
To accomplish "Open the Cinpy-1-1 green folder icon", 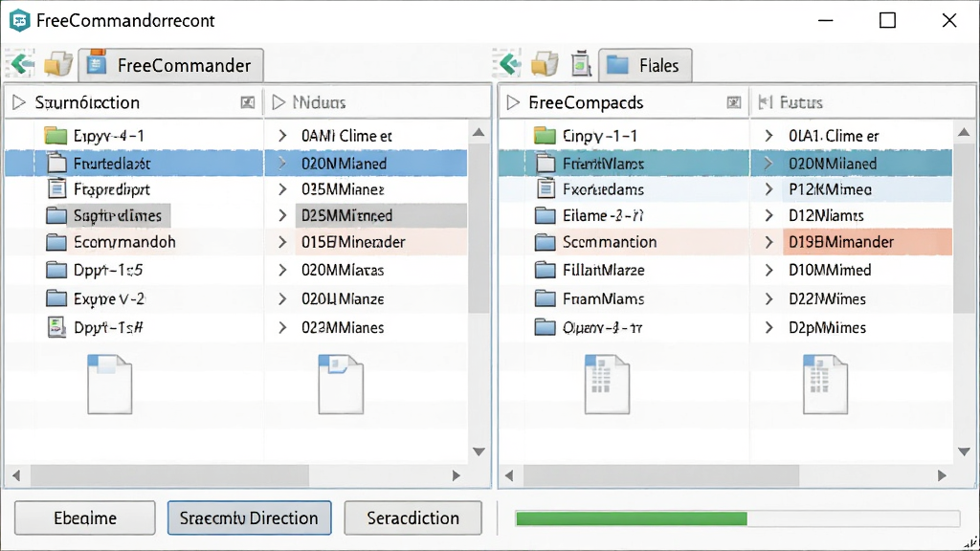I will 545,136.
